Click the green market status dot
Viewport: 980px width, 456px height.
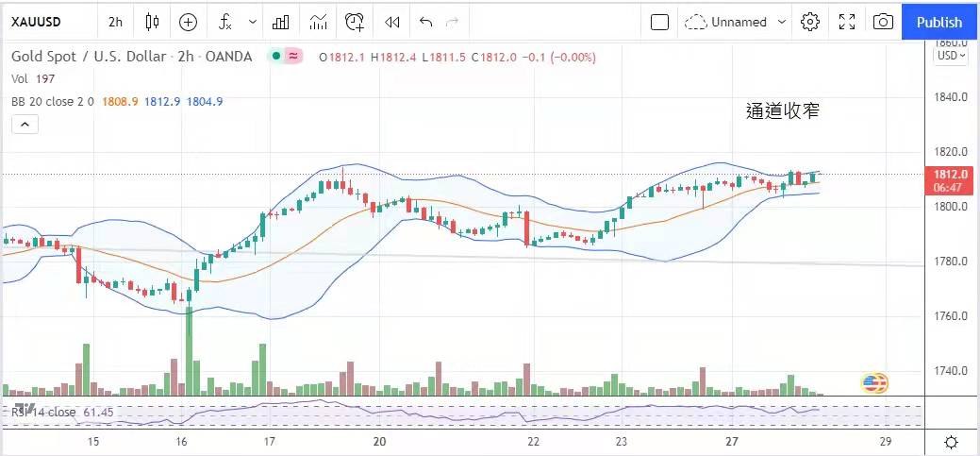[275, 57]
